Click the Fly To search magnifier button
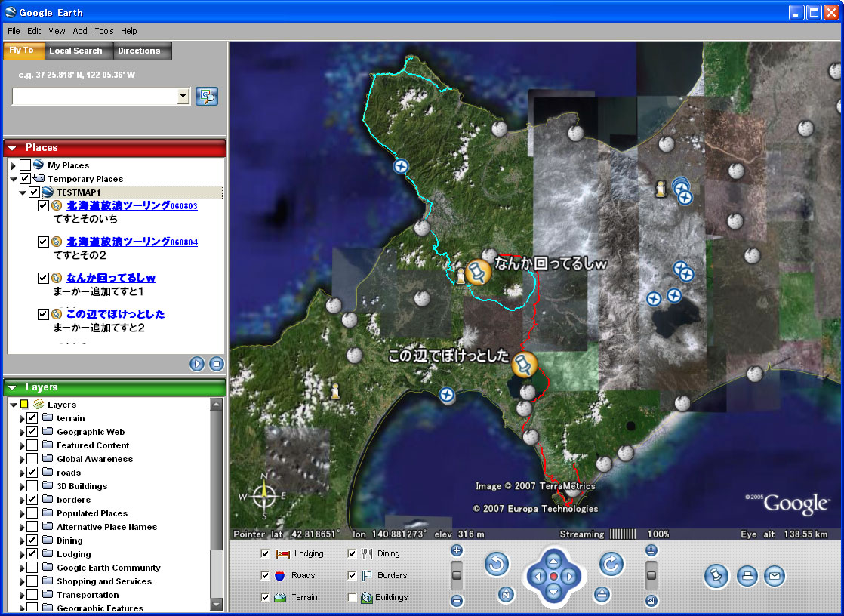This screenshot has width=844, height=616. 207,97
